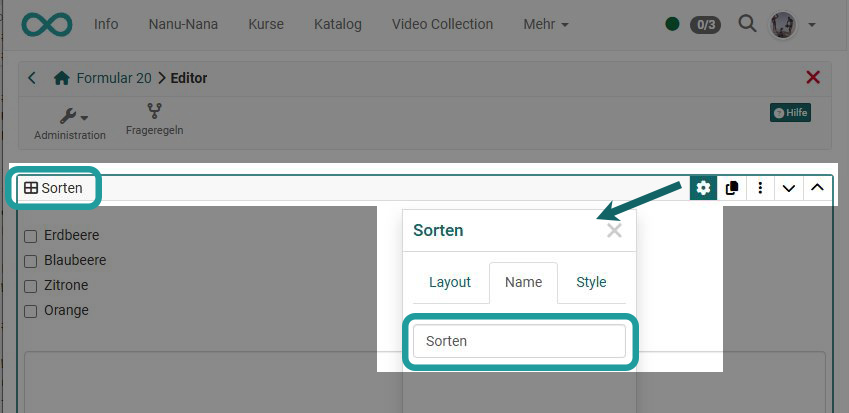Open the Nanu-Nana menu entry
849x413 pixels.
[x=184, y=24]
